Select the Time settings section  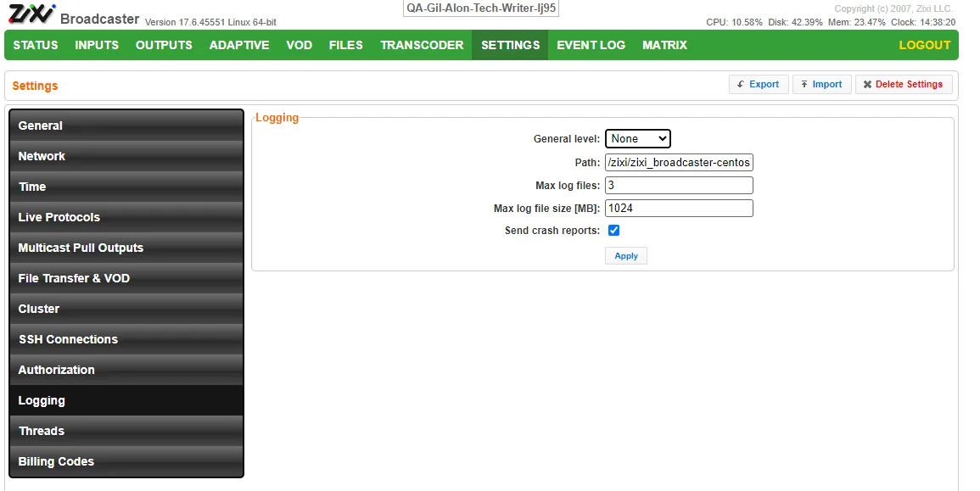click(126, 187)
